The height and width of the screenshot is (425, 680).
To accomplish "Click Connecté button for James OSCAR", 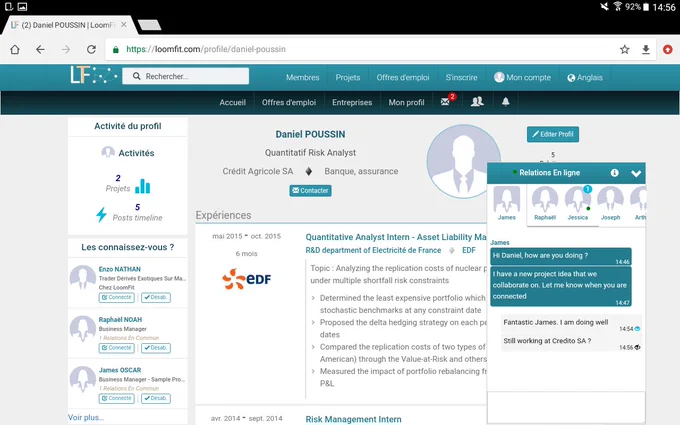I will pyautogui.click(x=117, y=398).
